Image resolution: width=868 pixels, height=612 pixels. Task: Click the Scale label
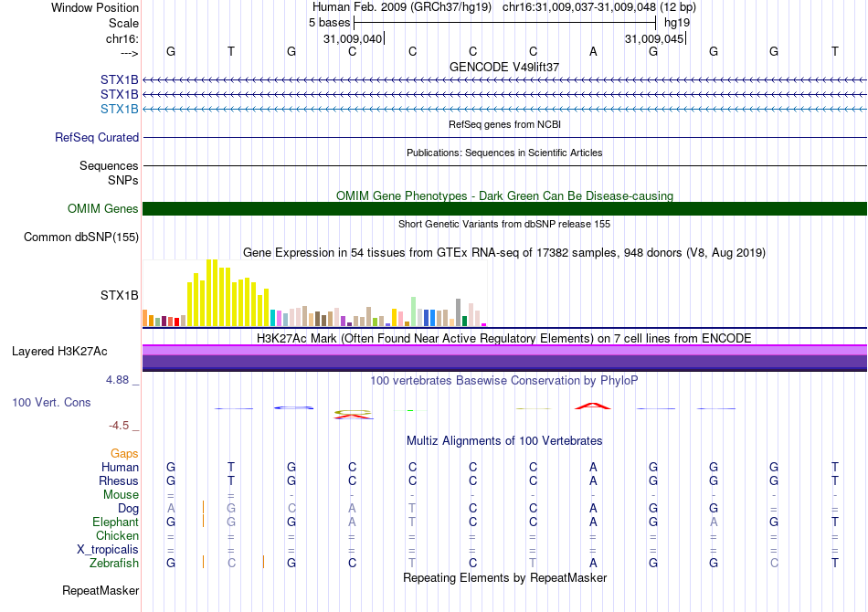click(x=123, y=23)
